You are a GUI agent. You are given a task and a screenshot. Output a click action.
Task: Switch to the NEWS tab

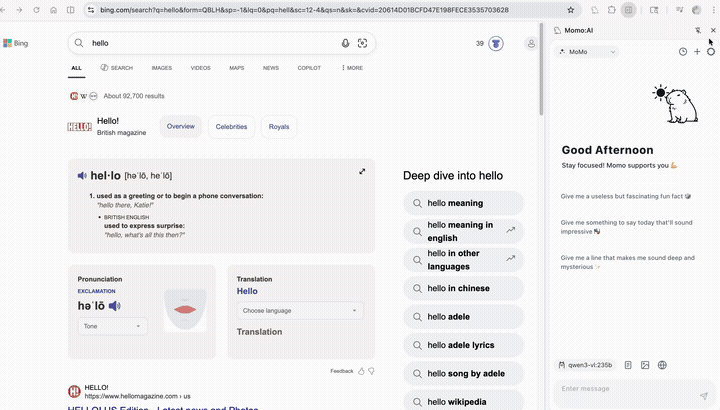(x=271, y=68)
